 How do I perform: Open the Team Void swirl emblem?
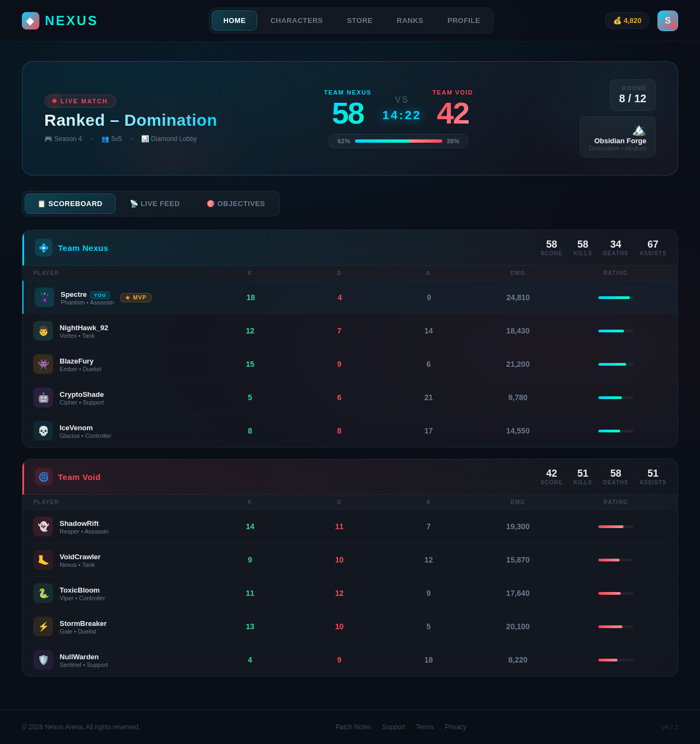pos(44,477)
